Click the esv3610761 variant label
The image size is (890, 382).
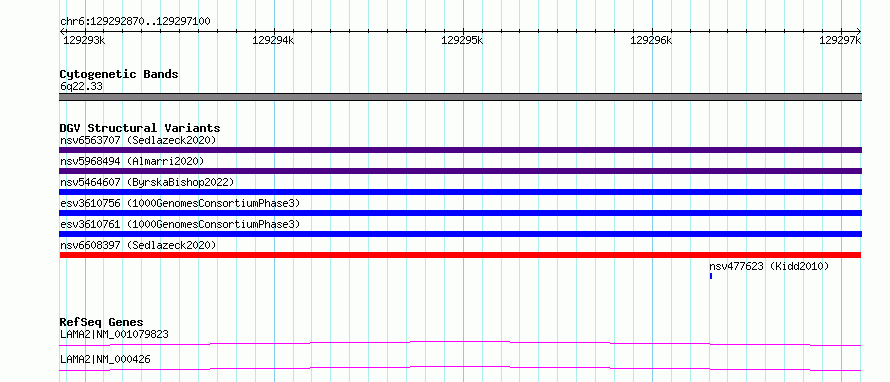pyautogui.click(x=180, y=224)
